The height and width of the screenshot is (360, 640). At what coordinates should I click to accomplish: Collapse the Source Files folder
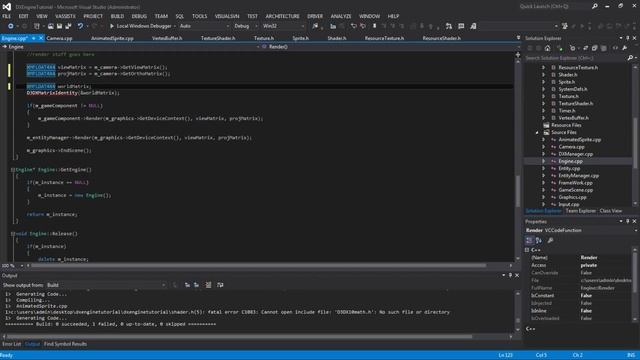537,133
